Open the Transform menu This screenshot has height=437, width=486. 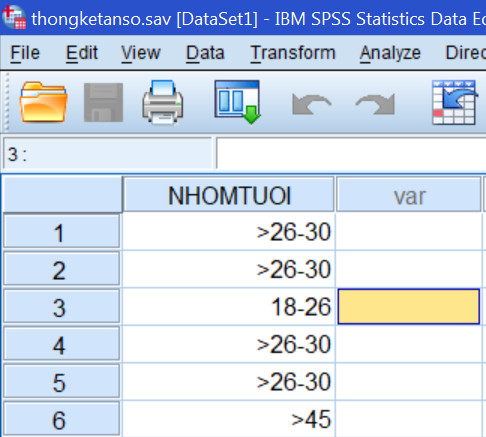click(x=293, y=53)
